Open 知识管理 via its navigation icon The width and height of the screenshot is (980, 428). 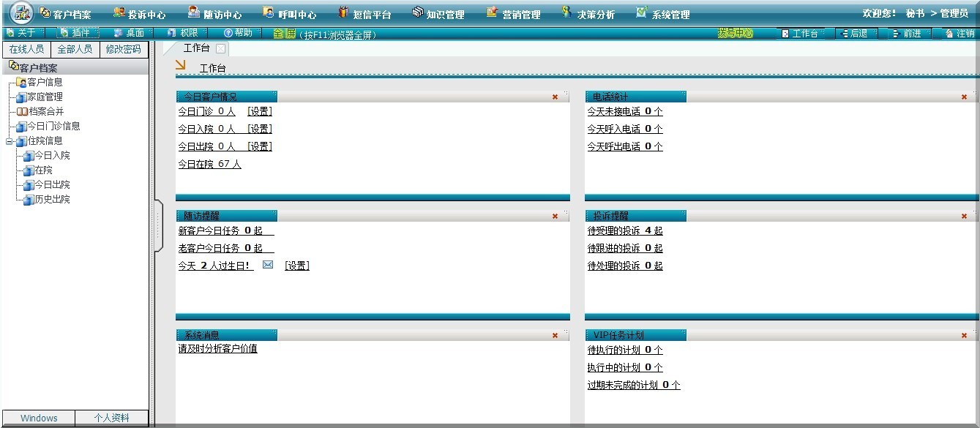coord(417,12)
